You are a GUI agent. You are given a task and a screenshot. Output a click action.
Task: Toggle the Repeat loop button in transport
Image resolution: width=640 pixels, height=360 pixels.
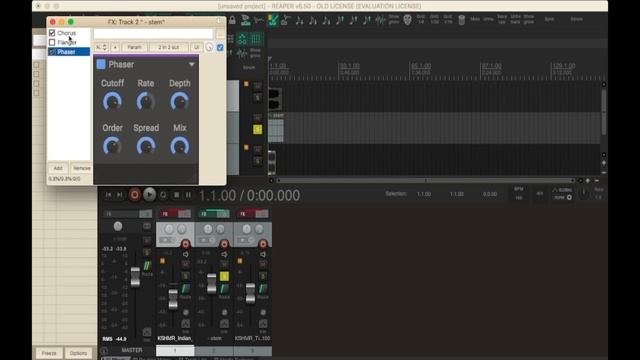163,195
